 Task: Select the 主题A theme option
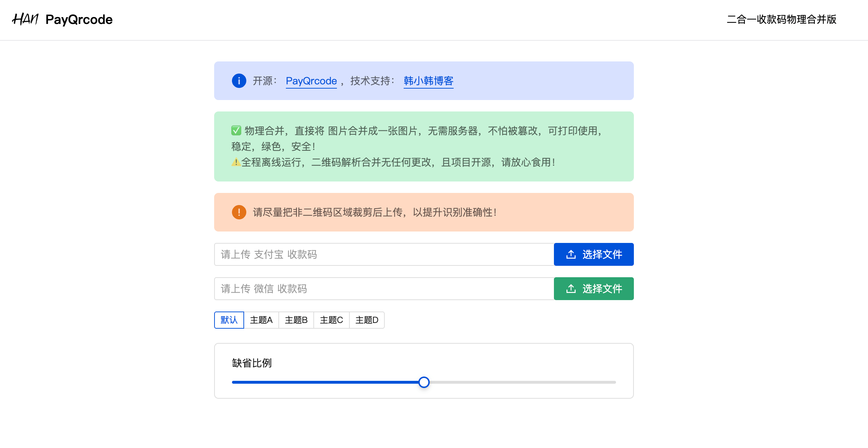pos(261,320)
